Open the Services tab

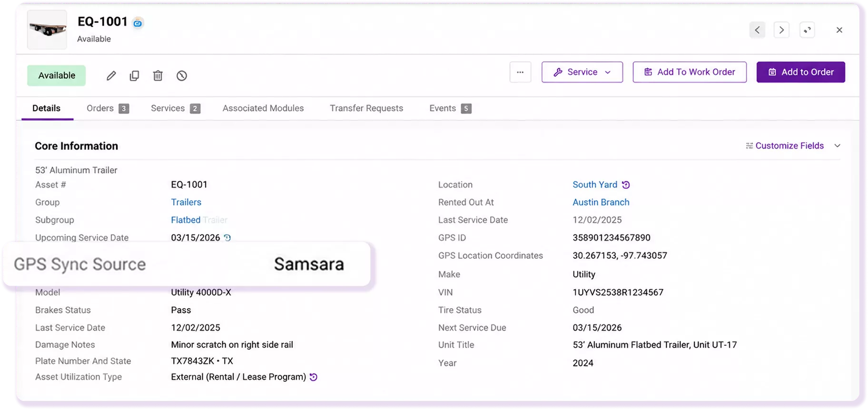pyautogui.click(x=175, y=108)
